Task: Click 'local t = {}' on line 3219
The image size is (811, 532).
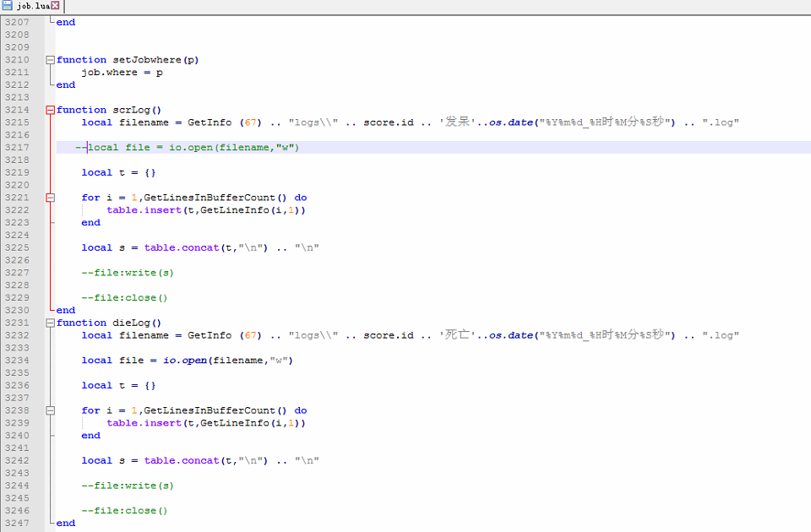Action: [x=118, y=172]
